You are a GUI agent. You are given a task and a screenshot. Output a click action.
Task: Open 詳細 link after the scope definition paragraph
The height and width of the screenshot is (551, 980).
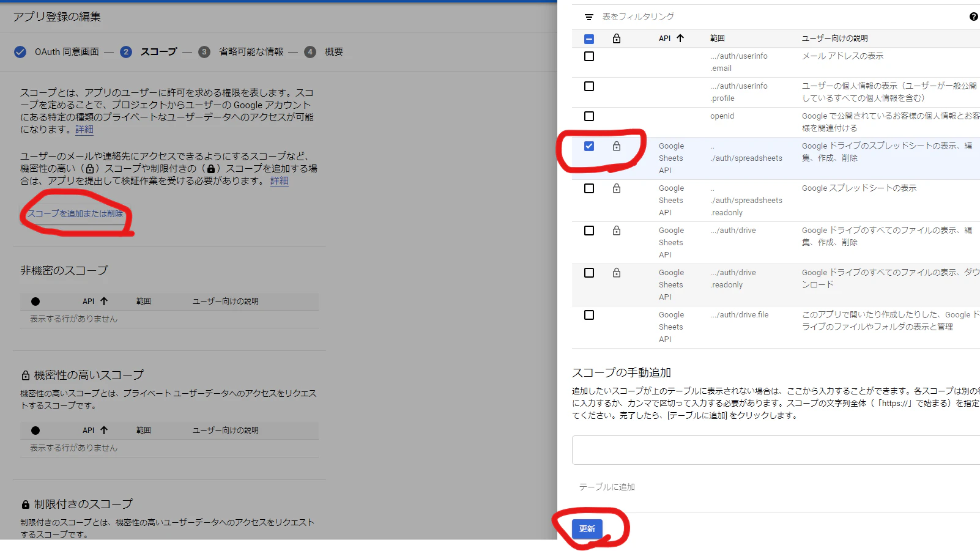84,130
